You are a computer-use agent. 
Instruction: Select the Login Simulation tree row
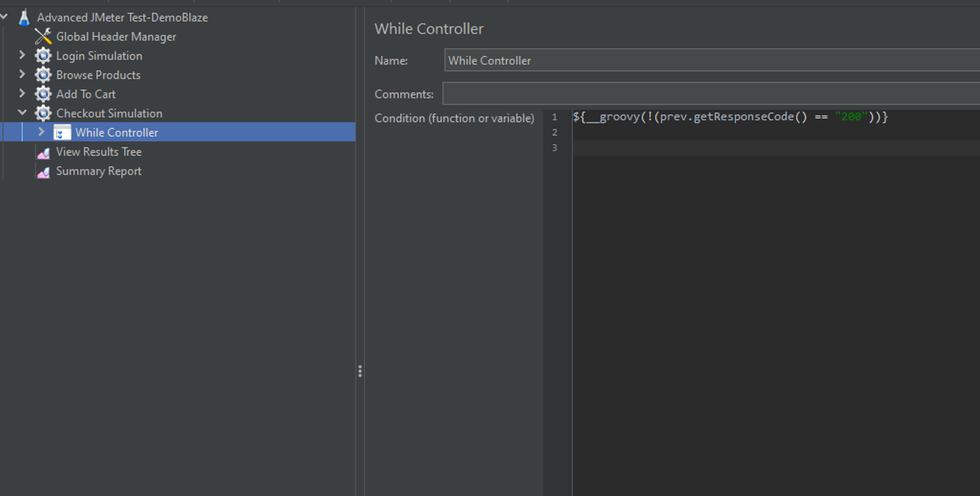(x=99, y=56)
